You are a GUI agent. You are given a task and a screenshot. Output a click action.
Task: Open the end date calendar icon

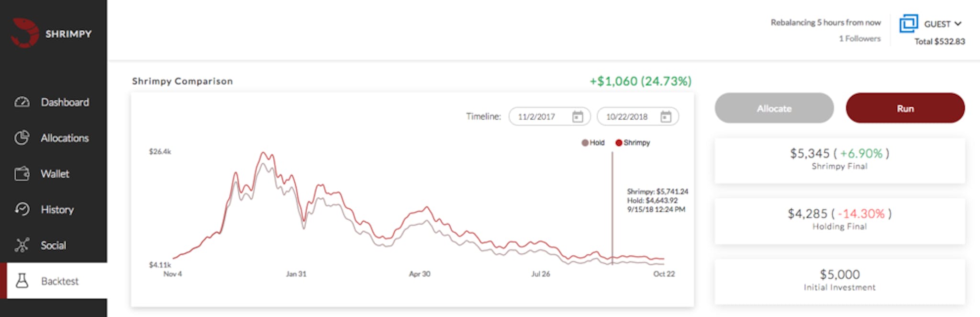point(666,116)
